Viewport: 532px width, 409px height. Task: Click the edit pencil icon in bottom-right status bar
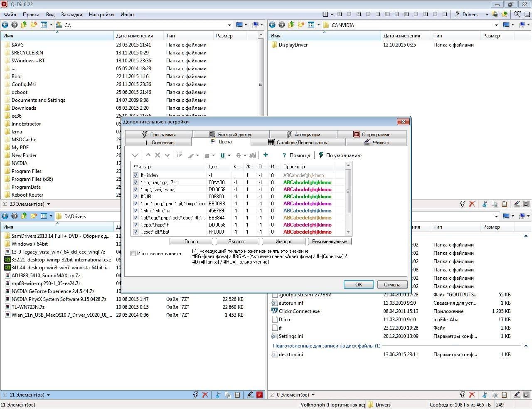click(x=517, y=395)
